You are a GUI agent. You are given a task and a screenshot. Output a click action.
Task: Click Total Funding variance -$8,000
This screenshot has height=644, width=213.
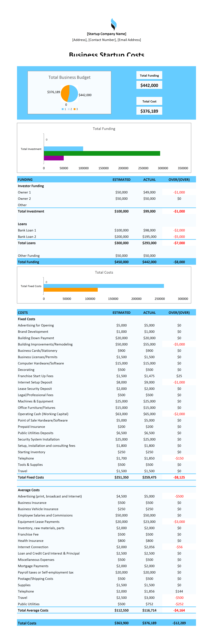click(179, 262)
